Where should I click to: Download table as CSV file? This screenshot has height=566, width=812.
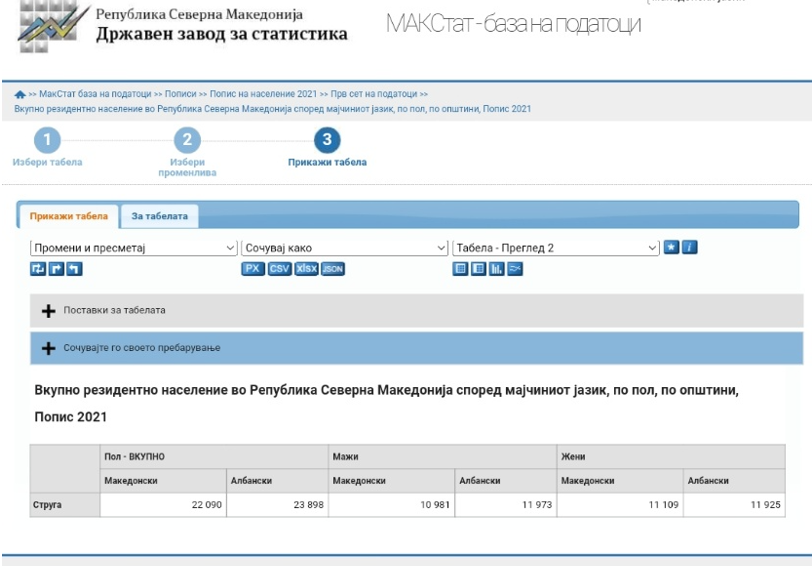pyautogui.click(x=279, y=269)
